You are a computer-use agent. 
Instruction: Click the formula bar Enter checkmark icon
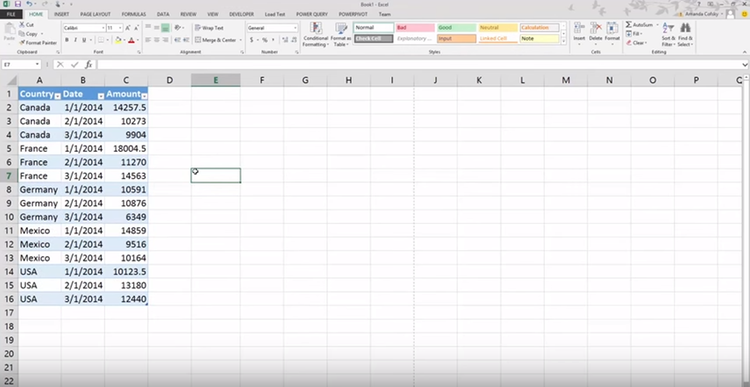tap(74, 64)
